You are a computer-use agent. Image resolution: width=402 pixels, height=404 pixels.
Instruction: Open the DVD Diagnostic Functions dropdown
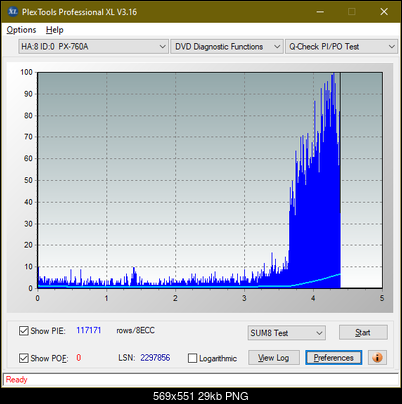(227, 47)
